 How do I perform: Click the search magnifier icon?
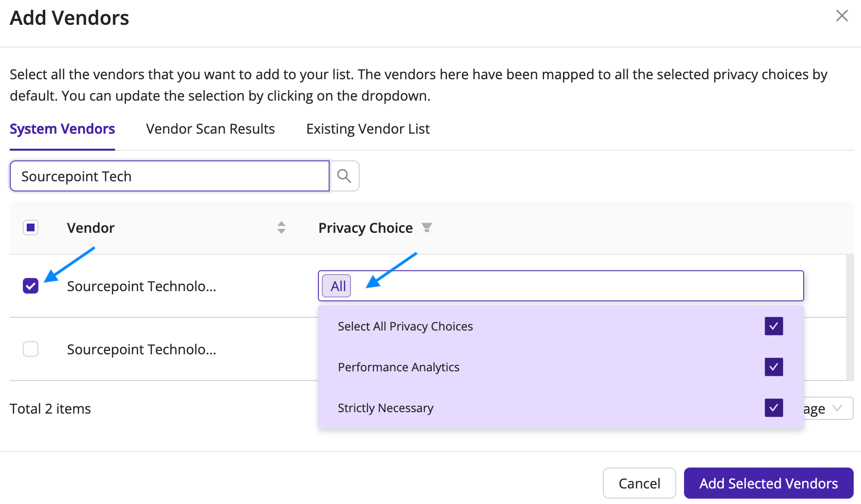(x=344, y=176)
